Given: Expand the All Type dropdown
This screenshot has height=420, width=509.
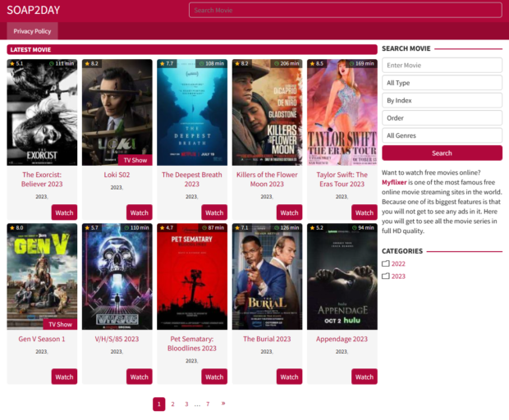Looking at the screenshot, I should [442, 83].
